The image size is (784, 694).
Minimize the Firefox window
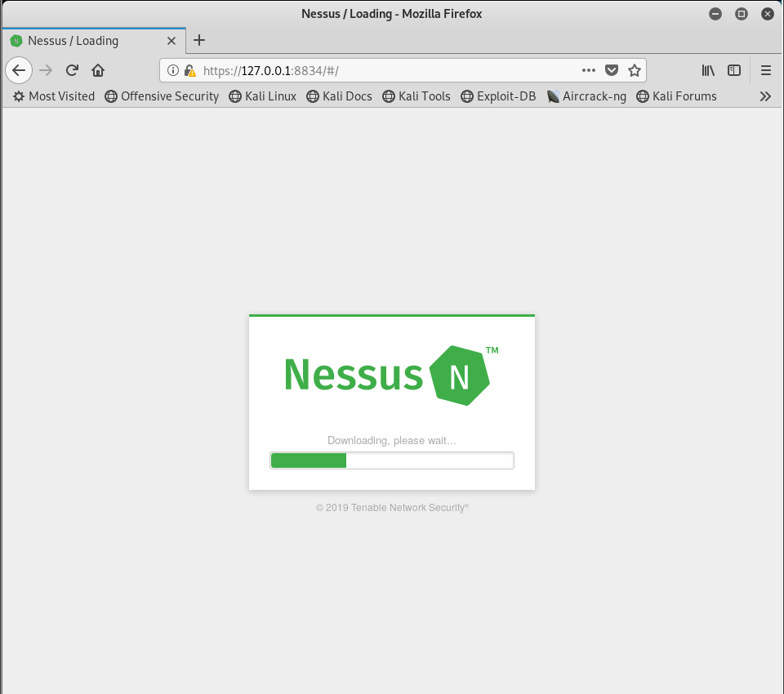click(x=715, y=14)
